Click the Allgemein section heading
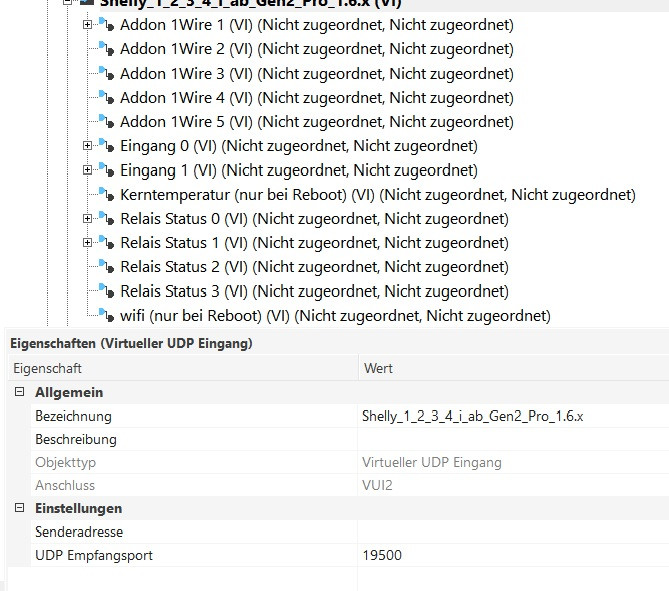Image resolution: width=669 pixels, height=591 pixels. point(69,392)
